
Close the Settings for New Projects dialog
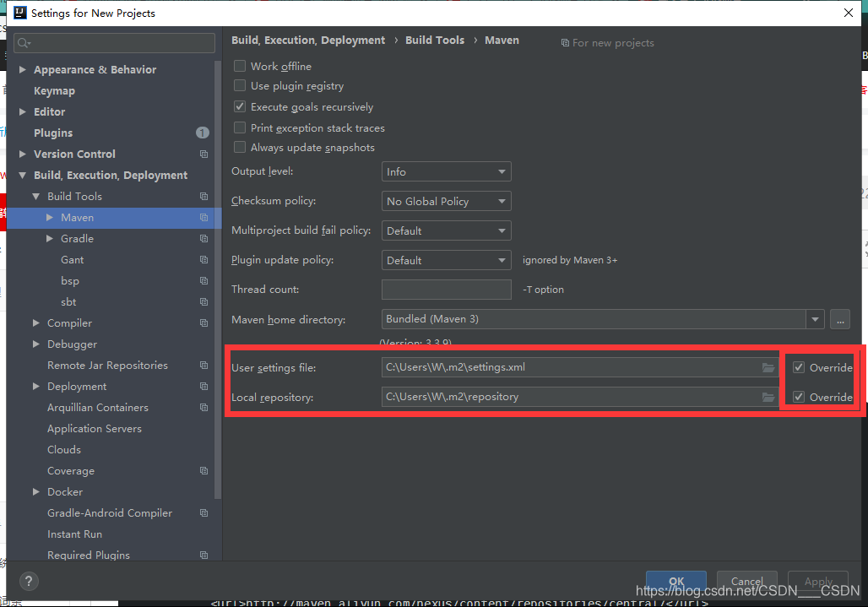point(848,13)
